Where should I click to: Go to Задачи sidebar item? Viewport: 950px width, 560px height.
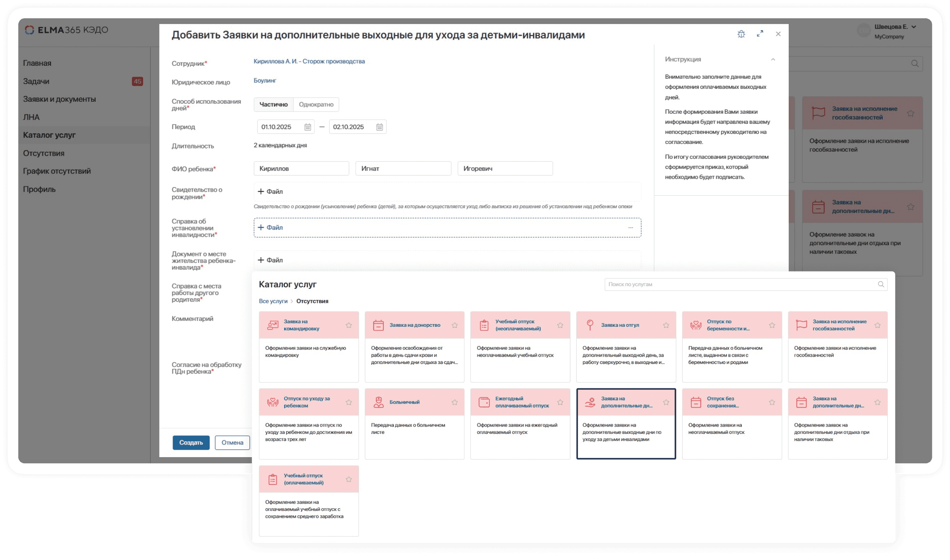click(x=36, y=81)
